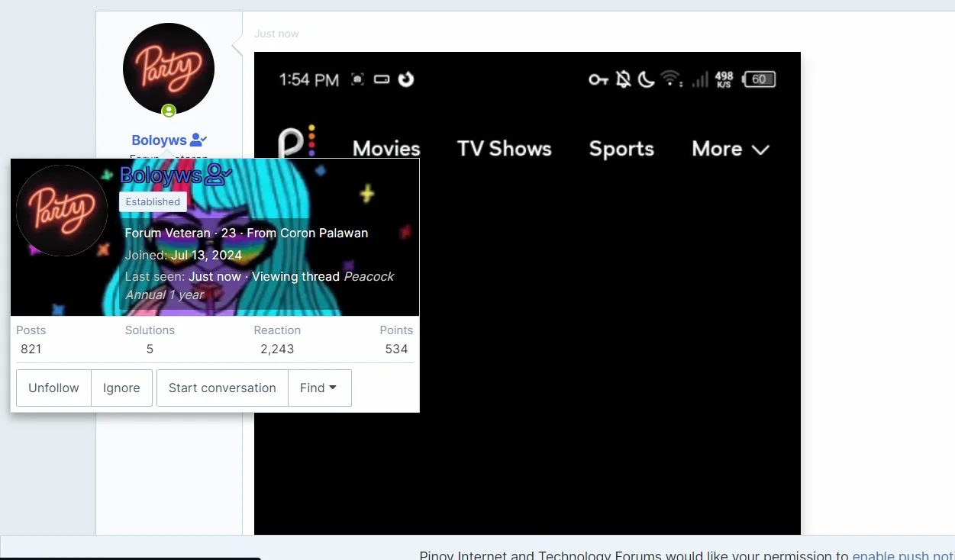Click the circular sync icon in status bar
955x560 pixels.
(406, 79)
